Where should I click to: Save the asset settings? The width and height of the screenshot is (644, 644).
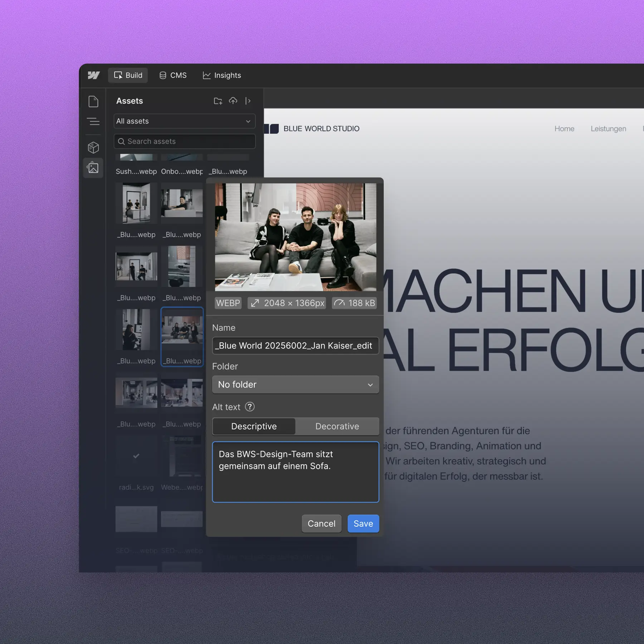pyautogui.click(x=363, y=524)
